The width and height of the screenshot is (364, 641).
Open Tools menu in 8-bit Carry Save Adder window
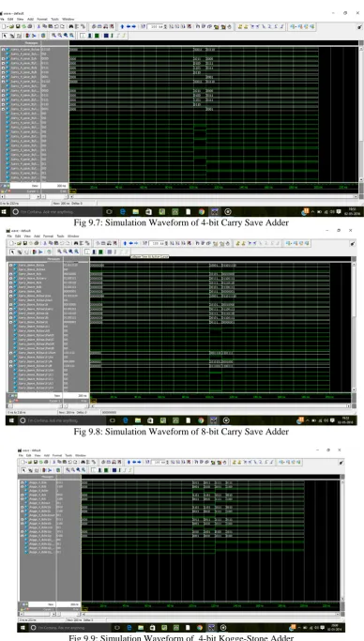click(x=60, y=236)
